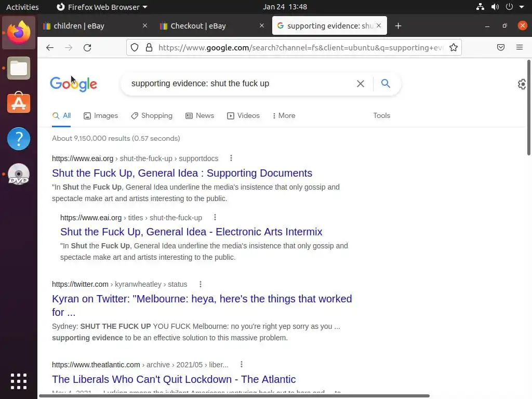This screenshot has width=532, height=399.
Task: Switch to Images results
Action: pos(101,115)
